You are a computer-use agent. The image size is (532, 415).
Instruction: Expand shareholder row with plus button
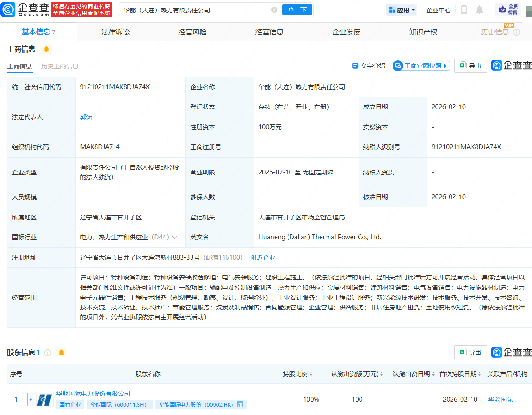point(30,400)
